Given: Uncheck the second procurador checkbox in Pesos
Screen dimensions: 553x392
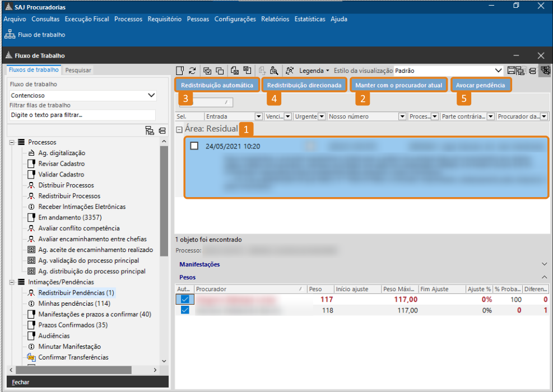Looking at the screenshot, I should tap(184, 310).
